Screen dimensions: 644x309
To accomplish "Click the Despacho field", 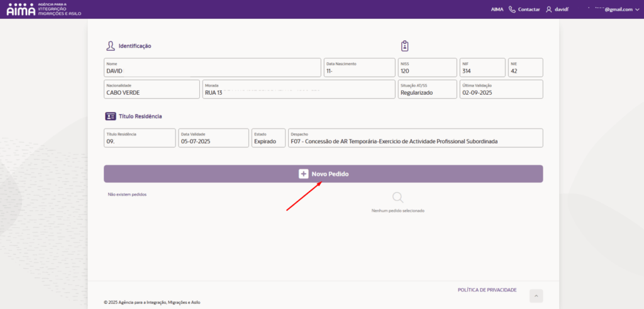I will (x=415, y=138).
